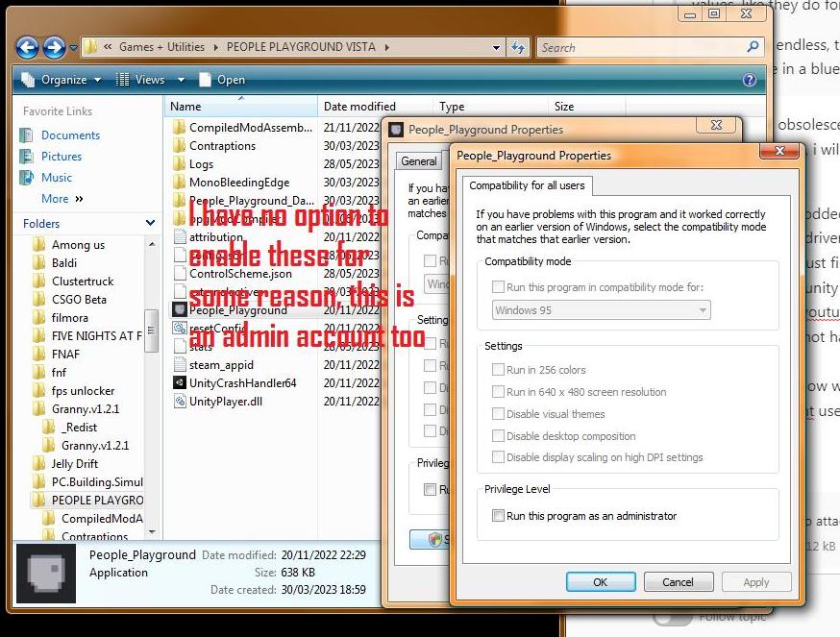This screenshot has height=637, width=840.
Task: Check Disable desktop composition
Action: click(x=498, y=435)
